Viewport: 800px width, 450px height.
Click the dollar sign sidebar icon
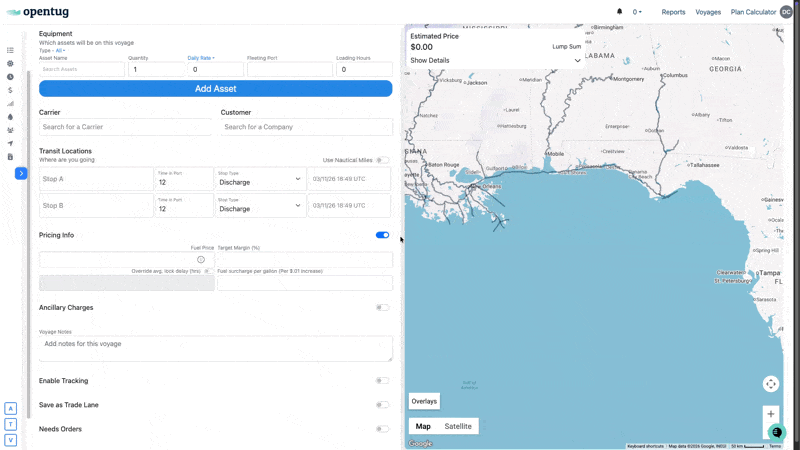(10, 90)
